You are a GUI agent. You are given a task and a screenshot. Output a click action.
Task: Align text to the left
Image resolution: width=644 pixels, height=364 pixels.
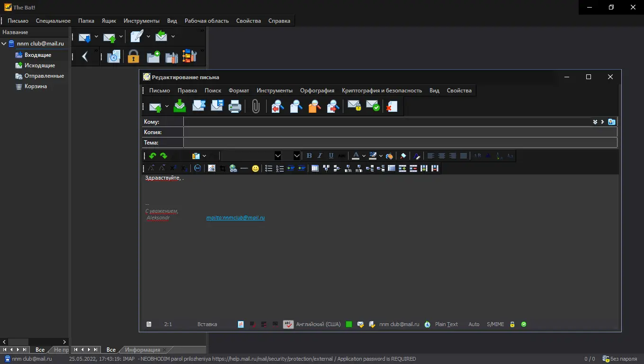pos(430,155)
